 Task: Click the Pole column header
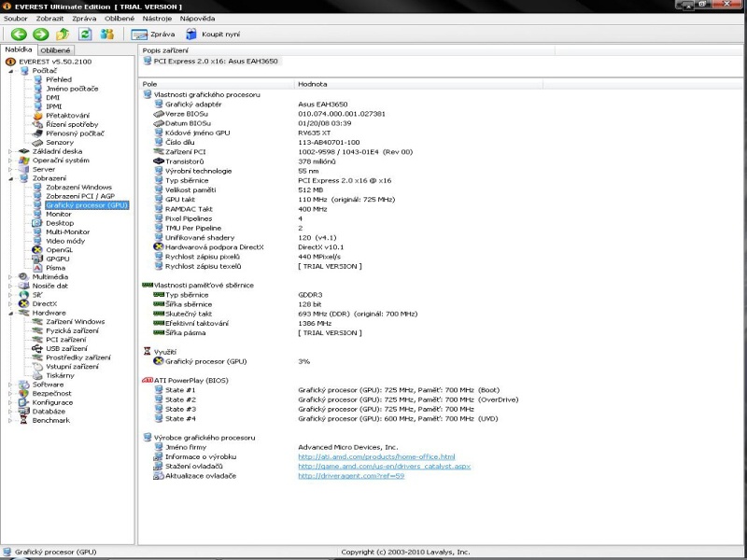coord(217,84)
